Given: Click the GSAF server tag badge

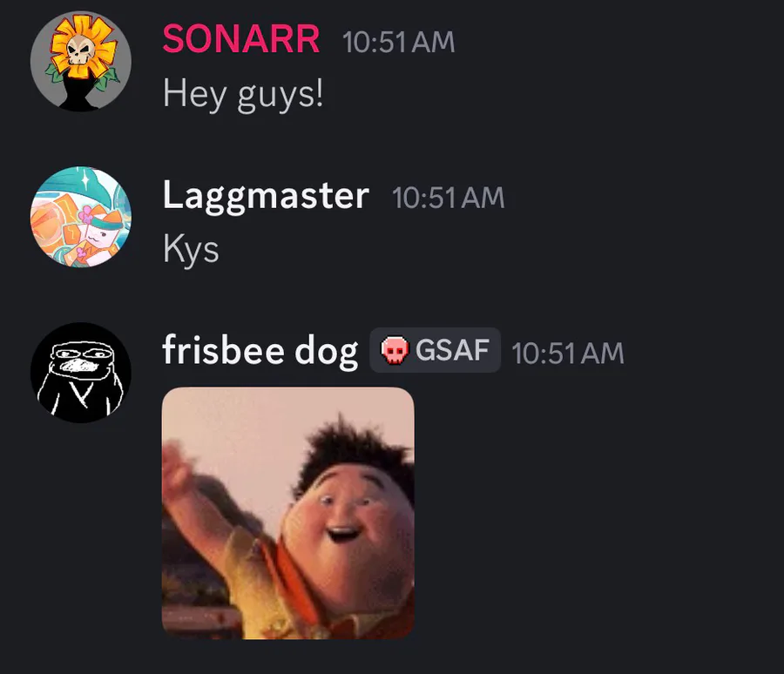Looking at the screenshot, I should point(435,350).
